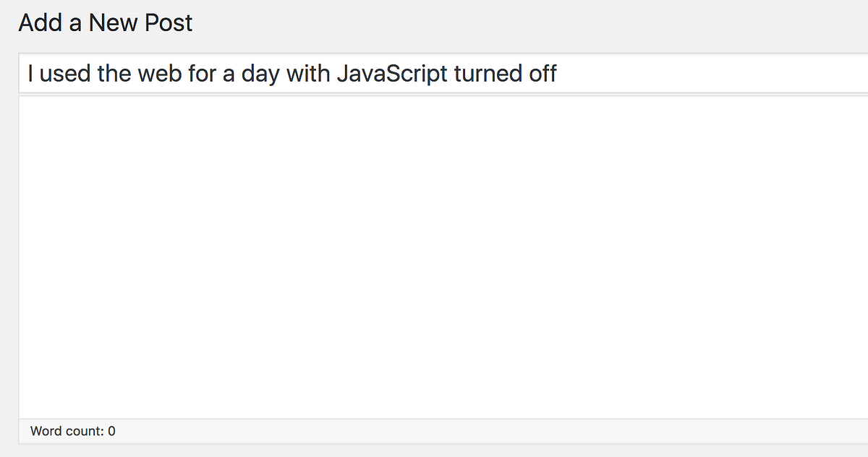Viewport: 868px width, 457px height.
Task: Click the word "web" in the title
Action: coord(157,73)
